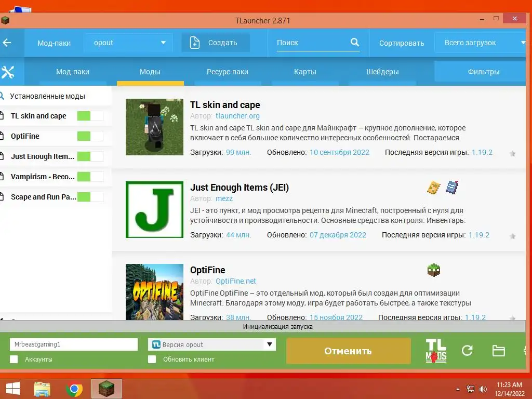Open the TL Mods icon

point(436,351)
